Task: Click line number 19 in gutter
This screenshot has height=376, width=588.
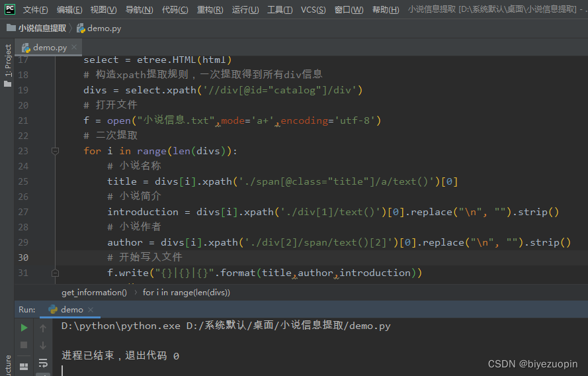Action: pyautogui.click(x=23, y=90)
